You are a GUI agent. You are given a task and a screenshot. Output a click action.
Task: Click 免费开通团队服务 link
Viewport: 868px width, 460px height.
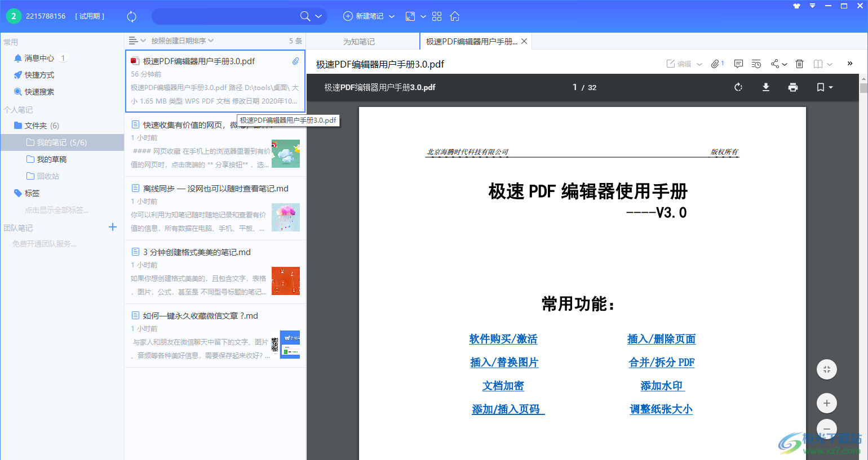[x=44, y=244]
